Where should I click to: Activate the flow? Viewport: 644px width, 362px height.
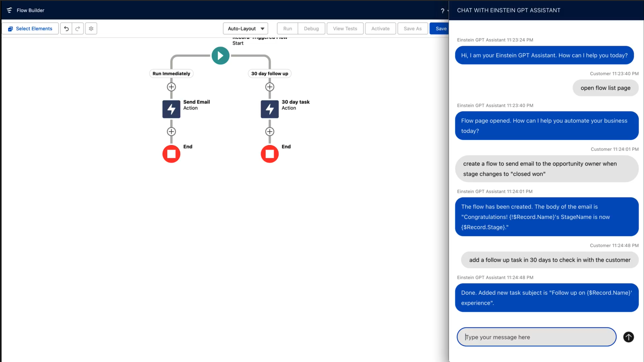380,28
